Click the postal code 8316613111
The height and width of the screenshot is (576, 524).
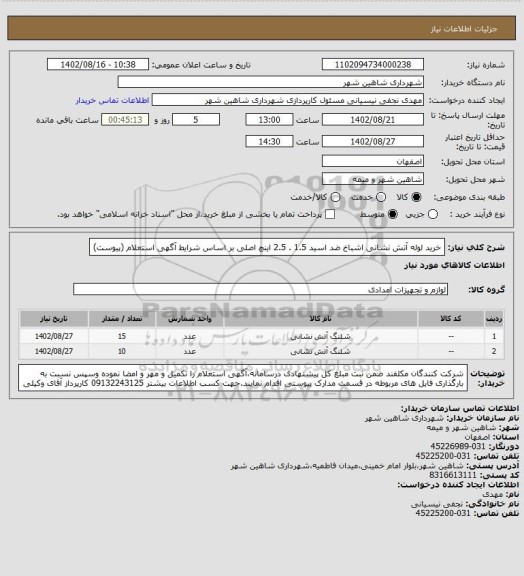point(453,475)
